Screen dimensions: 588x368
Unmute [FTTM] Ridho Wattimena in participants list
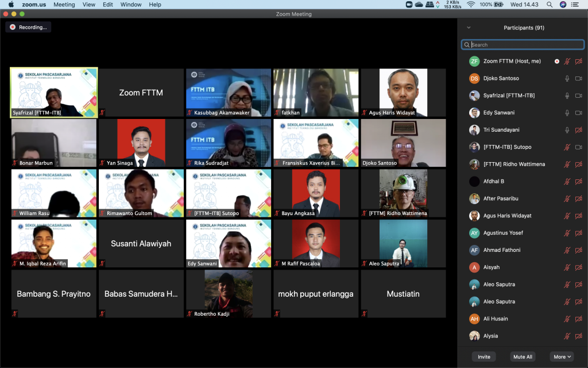point(567,164)
